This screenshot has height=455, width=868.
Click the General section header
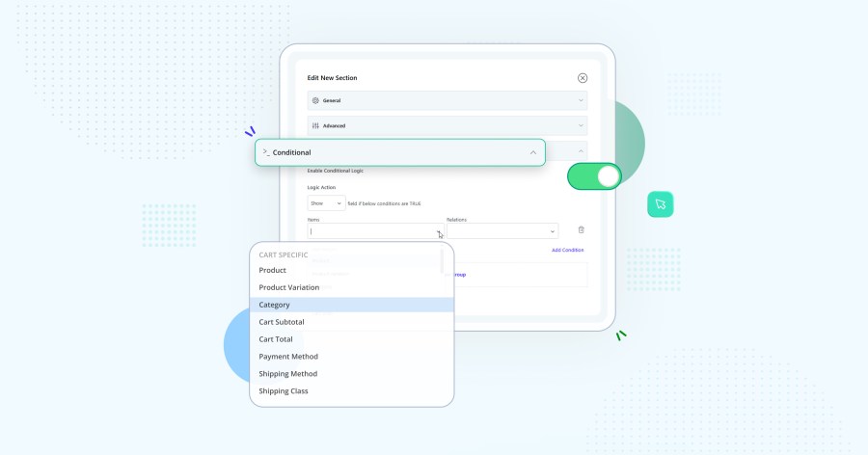point(448,101)
